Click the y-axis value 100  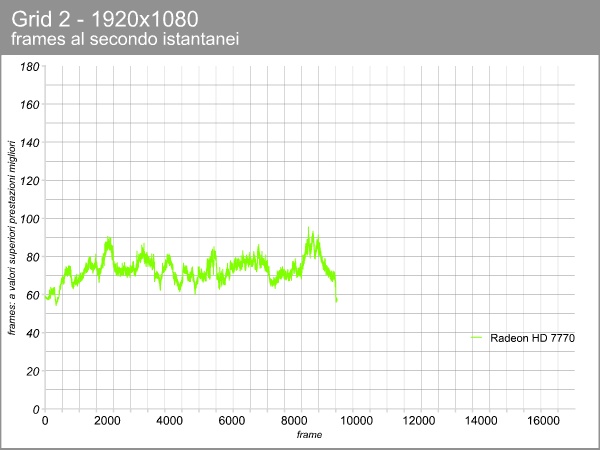(30, 219)
